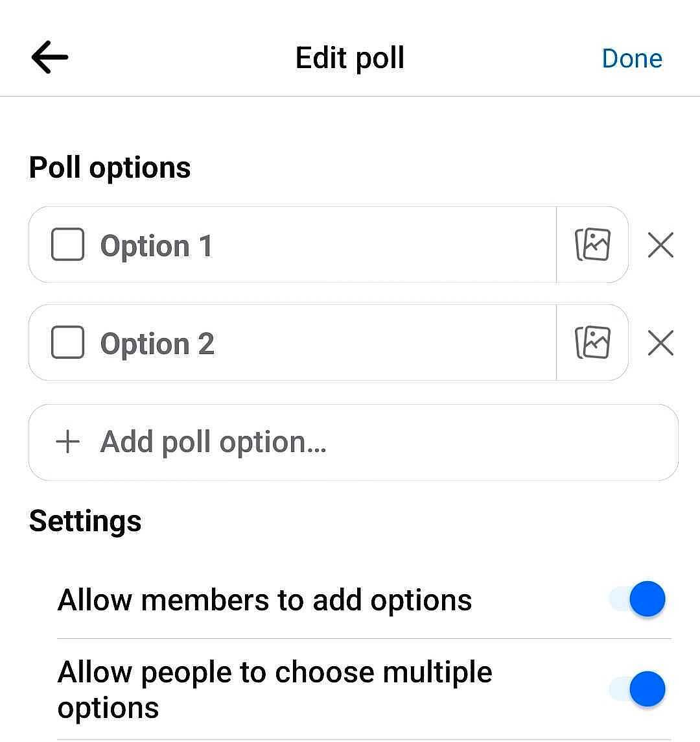
Task: Tap Done to save the poll
Action: (x=632, y=58)
